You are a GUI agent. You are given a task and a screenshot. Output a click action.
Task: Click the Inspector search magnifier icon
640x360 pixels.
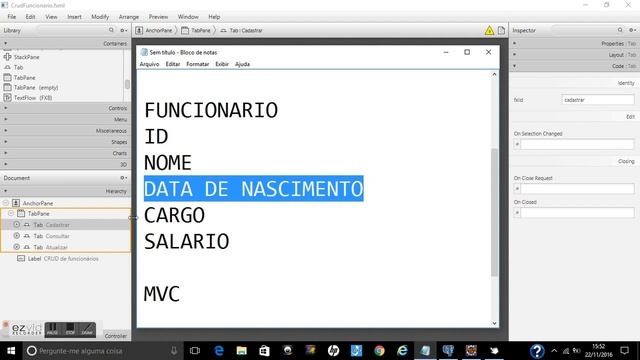[x=620, y=30]
